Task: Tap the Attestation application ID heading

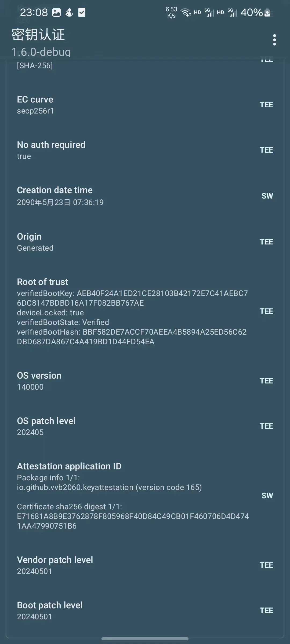Action: click(69, 466)
